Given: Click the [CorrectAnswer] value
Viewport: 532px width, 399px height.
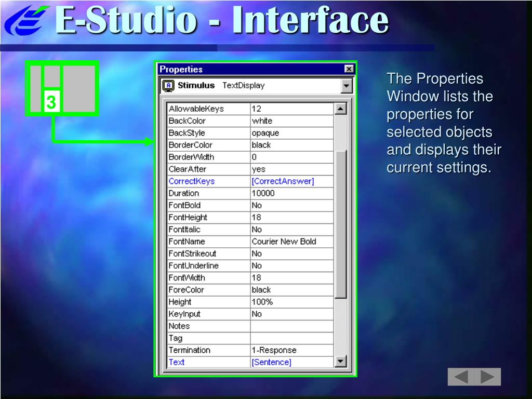Looking at the screenshot, I should 292,181.
